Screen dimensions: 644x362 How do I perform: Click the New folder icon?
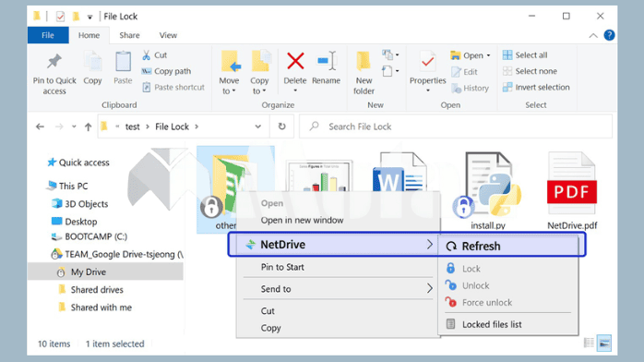click(364, 62)
